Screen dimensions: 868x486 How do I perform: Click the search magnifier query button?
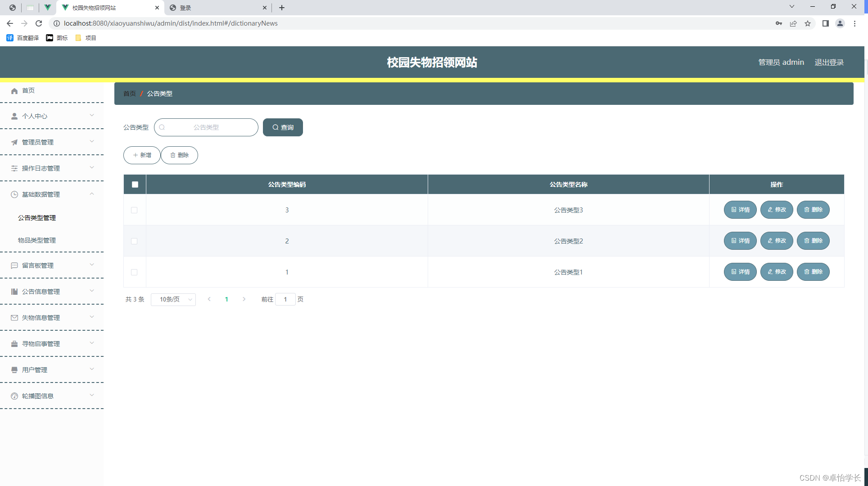283,127
